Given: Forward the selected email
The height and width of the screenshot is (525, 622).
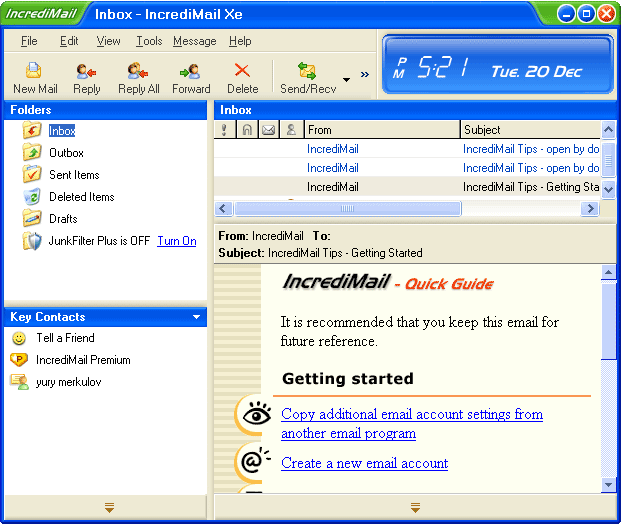Looking at the screenshot, I should (x=191, y=78).
